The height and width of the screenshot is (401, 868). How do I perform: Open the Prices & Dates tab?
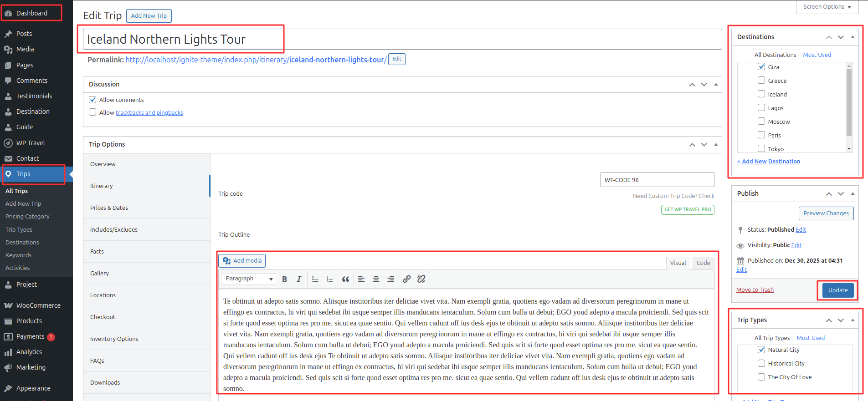109,208
